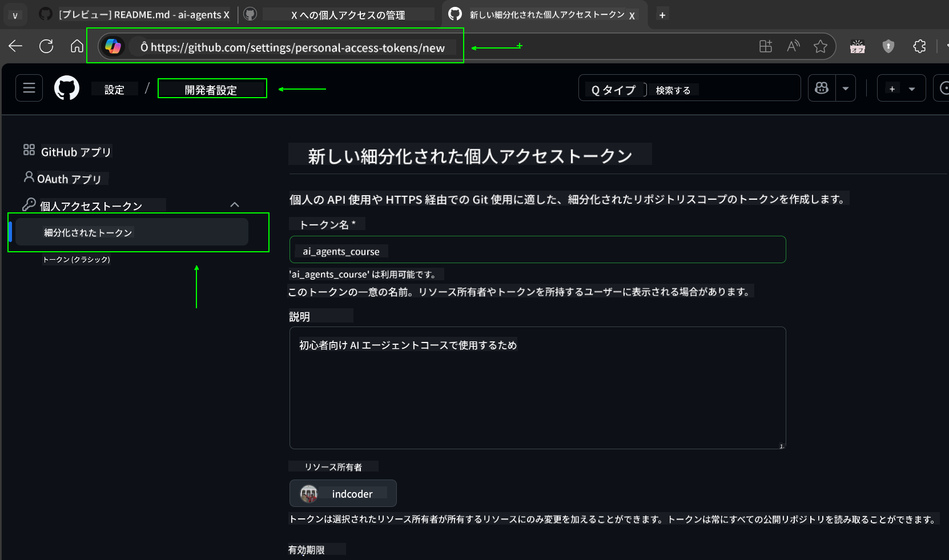Expand the Copilot dropdown arrow
The width and height of the screenshot is (949, 560).
click(x=846, y=88)
